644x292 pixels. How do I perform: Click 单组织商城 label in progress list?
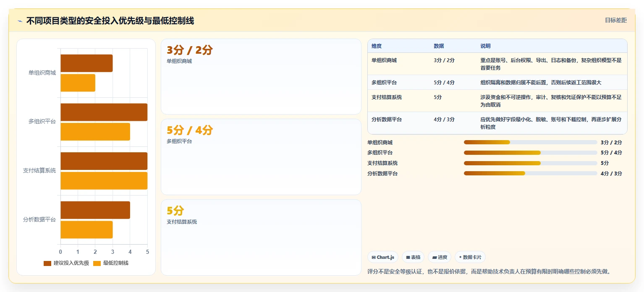click(380, 143)
